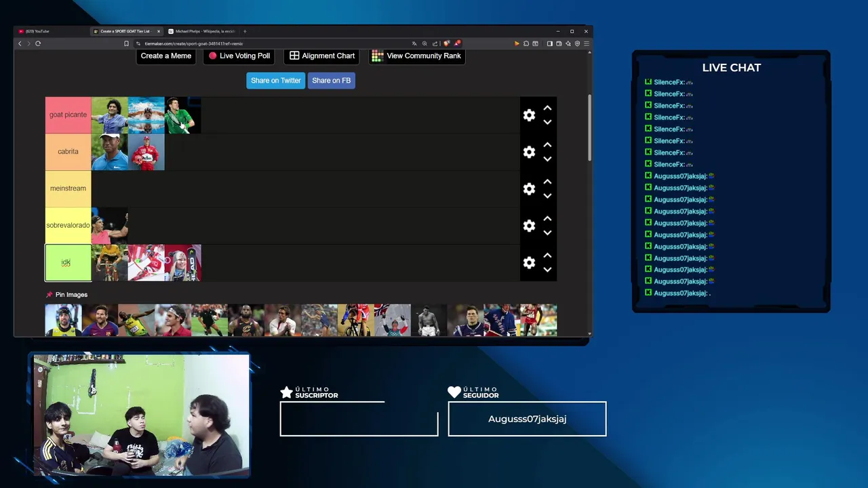Click the Brave shields lion icon
Image resolution: width=868 pixels, height=488 pixels.
[x=446, y=43]
